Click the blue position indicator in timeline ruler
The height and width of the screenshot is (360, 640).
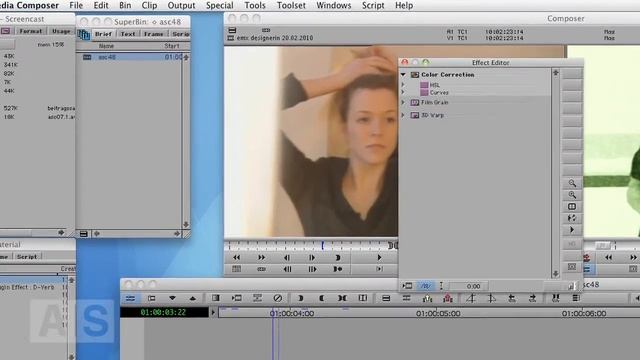tap(273, 313)
